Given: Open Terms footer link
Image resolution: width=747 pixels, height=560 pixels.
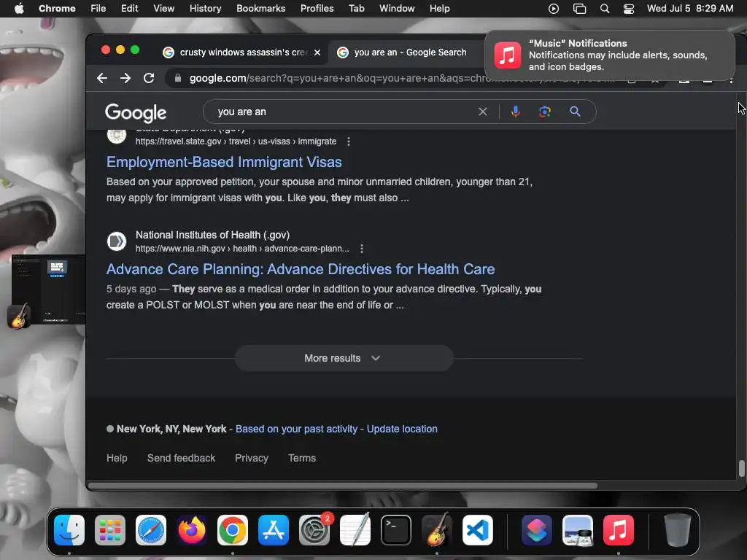Looking at the screenshot, I should [x=301, y=458].
